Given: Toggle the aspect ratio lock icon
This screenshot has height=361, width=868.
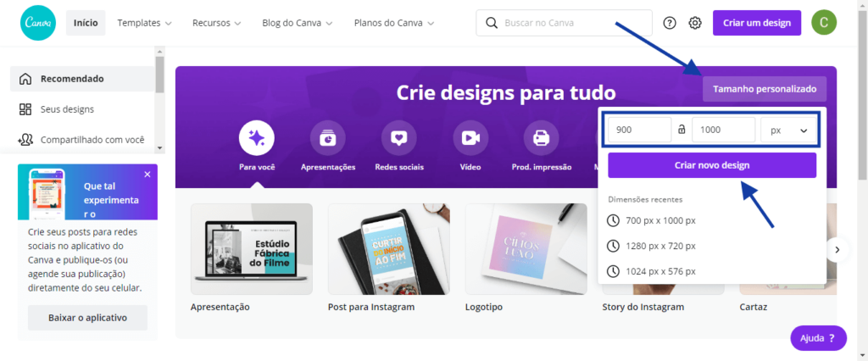Looking at the screenshot, I should 682,131.
